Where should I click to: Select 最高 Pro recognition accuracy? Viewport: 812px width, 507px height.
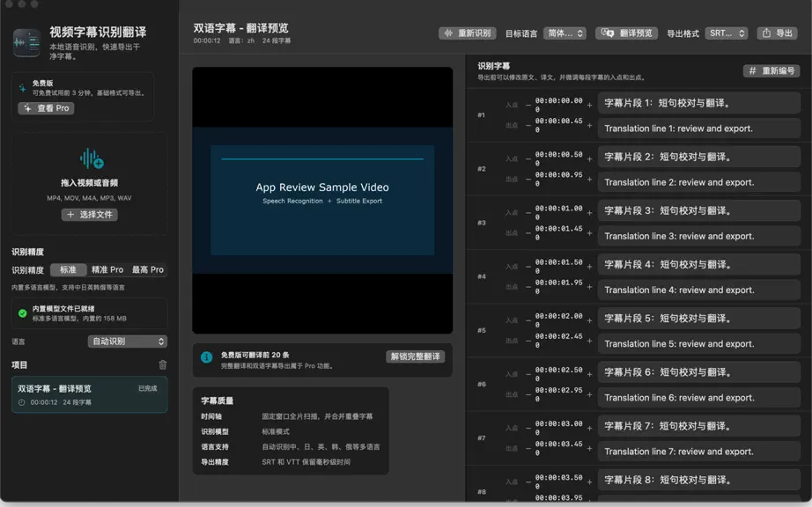tap(148, 269)
